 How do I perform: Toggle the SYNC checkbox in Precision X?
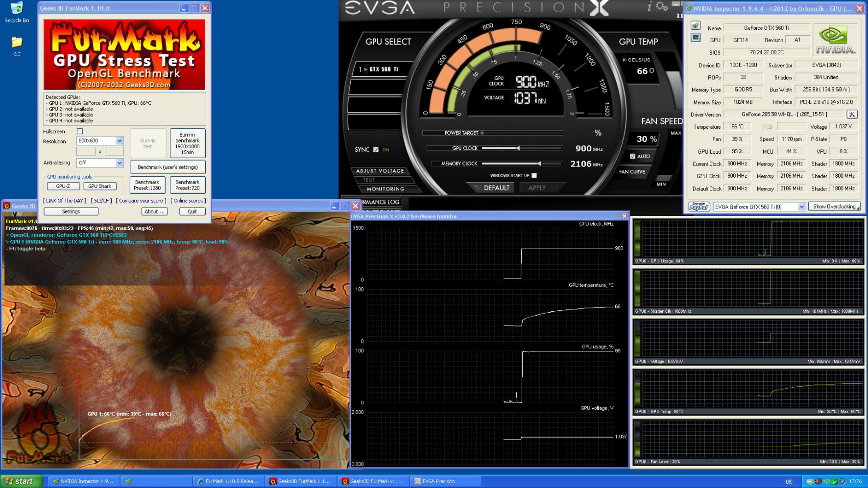pyautogui.click(x=376, y=150)
